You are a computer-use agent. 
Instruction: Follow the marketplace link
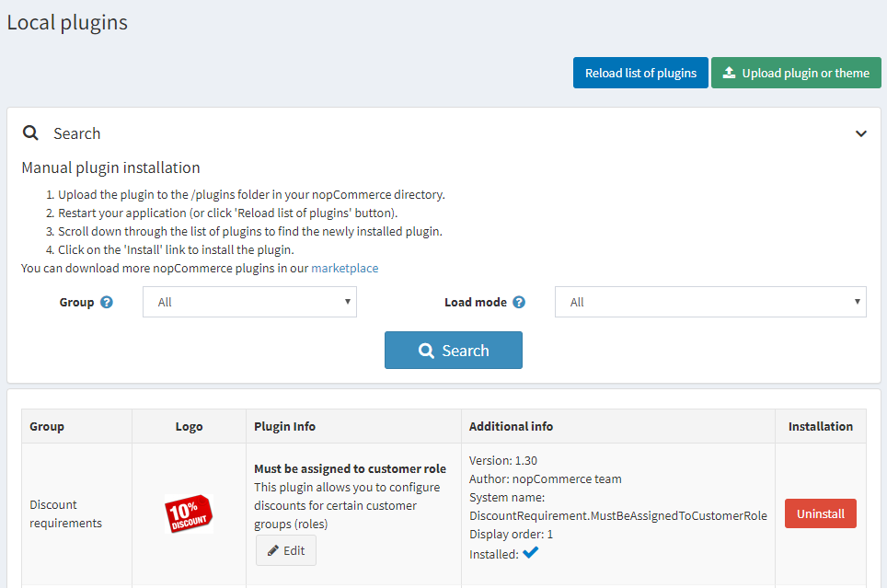(344, 269)
